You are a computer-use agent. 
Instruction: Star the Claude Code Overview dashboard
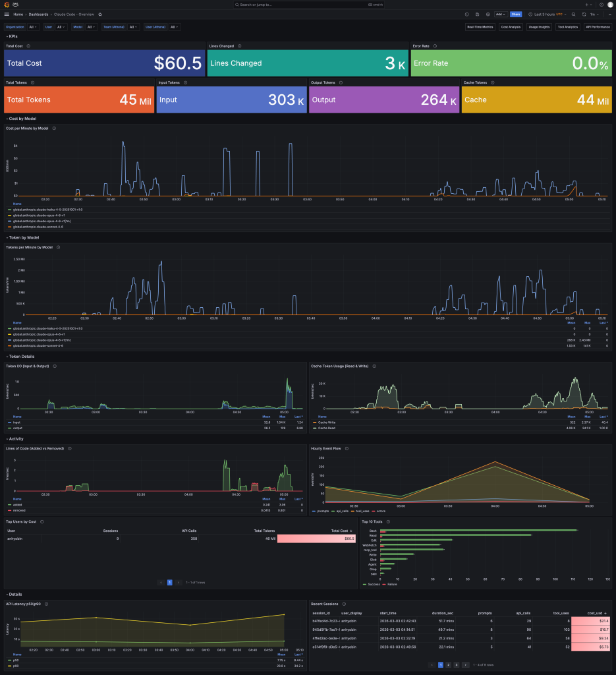tap(100, 14)
